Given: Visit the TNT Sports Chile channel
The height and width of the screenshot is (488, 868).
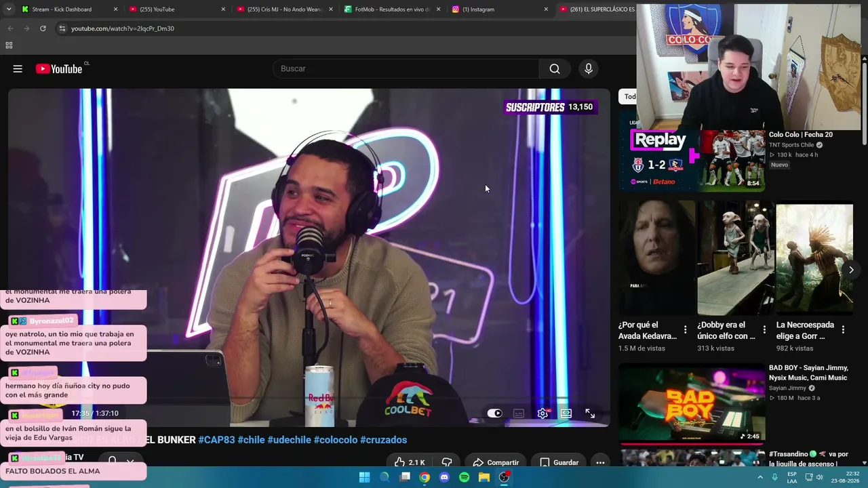Looking at the screenshot, I should point(791,145).
